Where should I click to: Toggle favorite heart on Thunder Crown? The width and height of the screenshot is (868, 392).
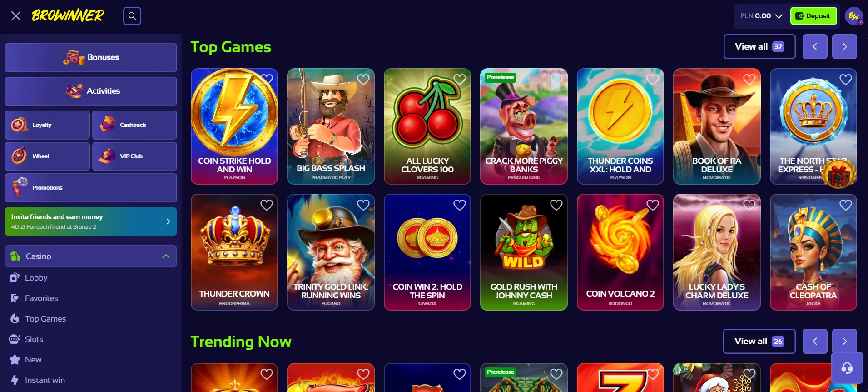pos(267,205)
